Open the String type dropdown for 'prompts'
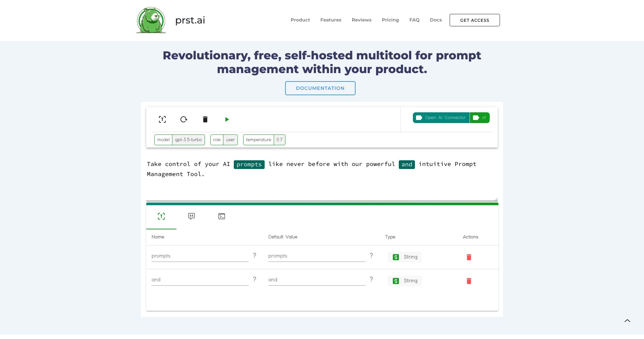This screenshot has width=644, height=339. (x=405, y=257)
